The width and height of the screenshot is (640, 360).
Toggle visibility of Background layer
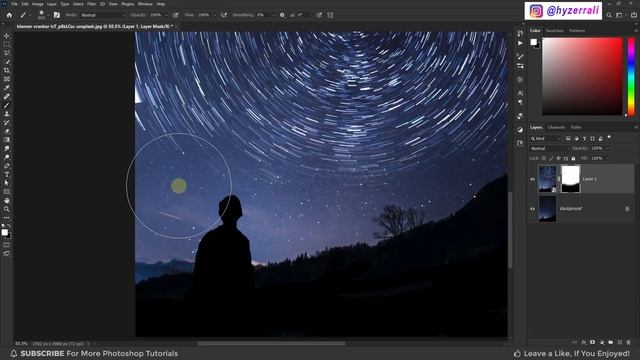[532, 209]
